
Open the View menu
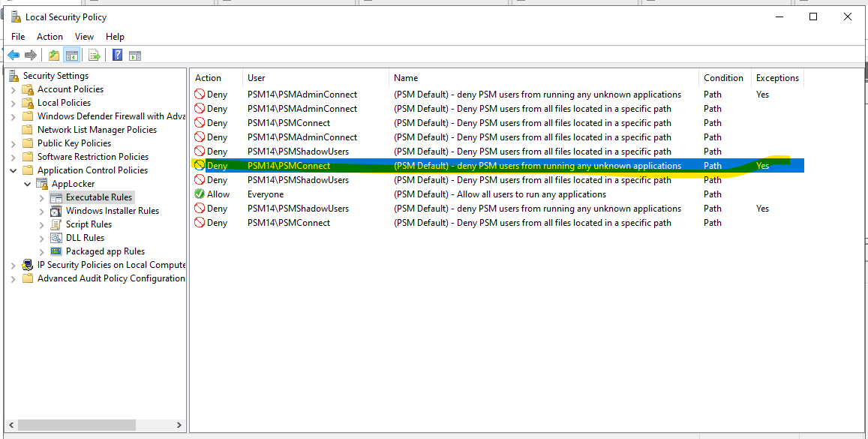pos(84,36)
